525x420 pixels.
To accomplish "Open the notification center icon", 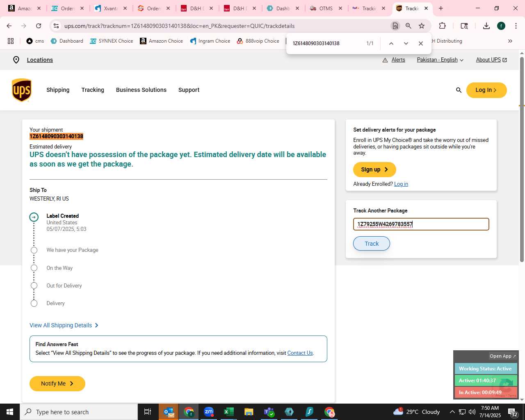I will 513,412.
